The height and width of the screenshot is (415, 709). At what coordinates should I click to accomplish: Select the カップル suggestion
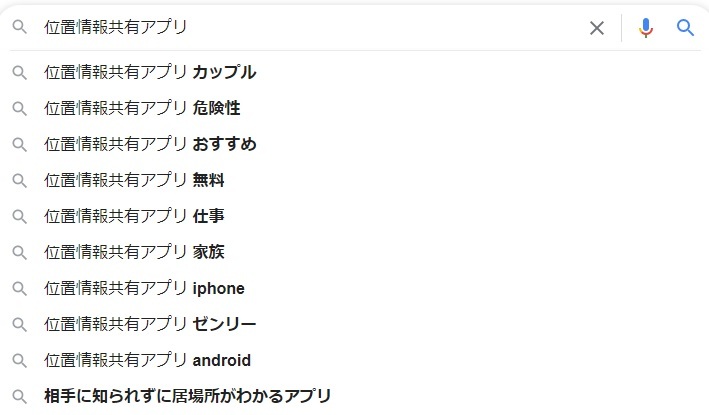(x=354, y=72)
